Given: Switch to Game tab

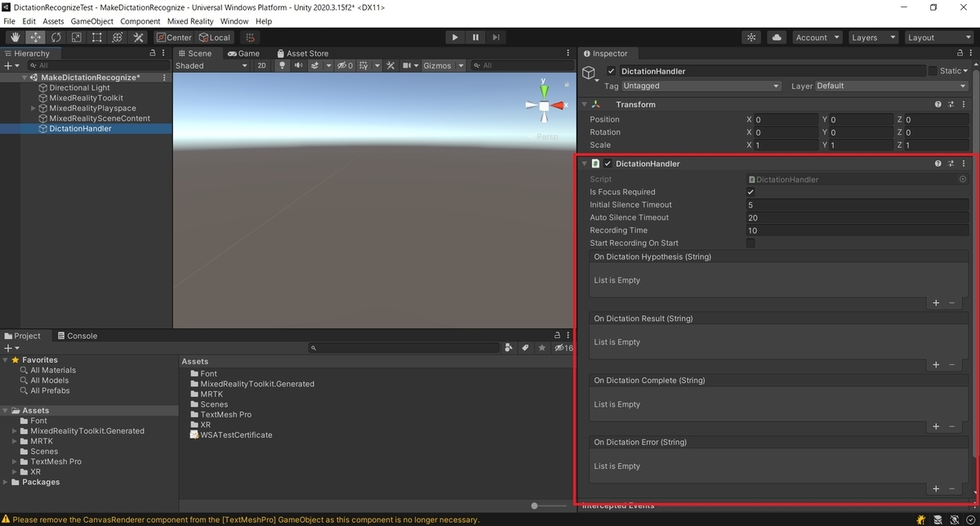Looking at the screenshot, I should click(x=244, y=53).
